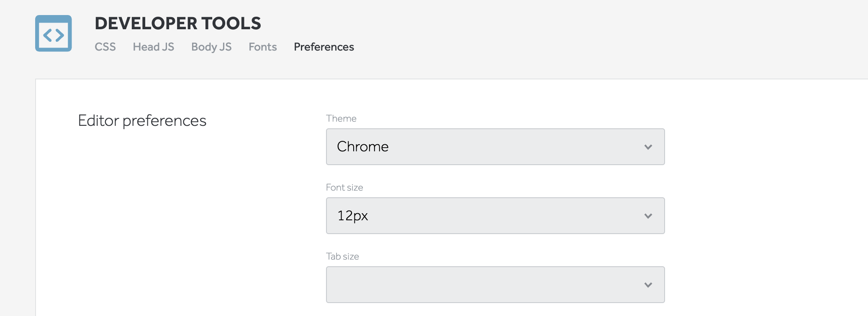Screen dimensions: 868x316
Task: Open the Font size dropdown box
Action: [x=495, y=216]
